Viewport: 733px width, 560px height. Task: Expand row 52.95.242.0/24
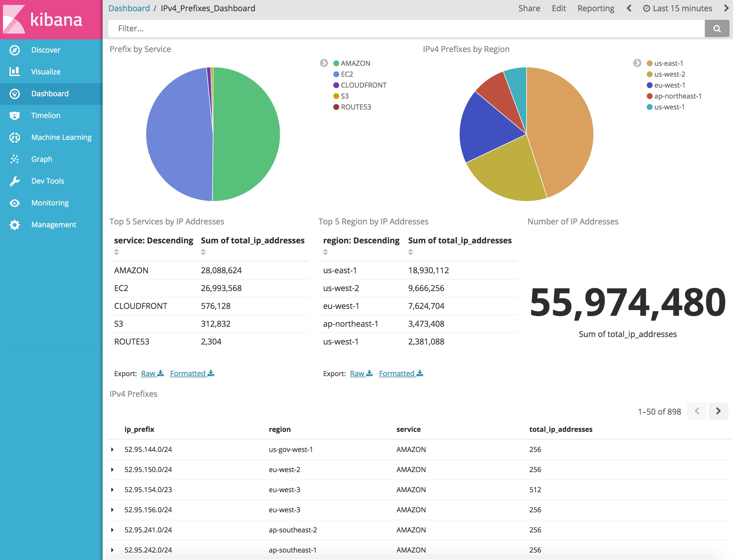click(112, 550)
